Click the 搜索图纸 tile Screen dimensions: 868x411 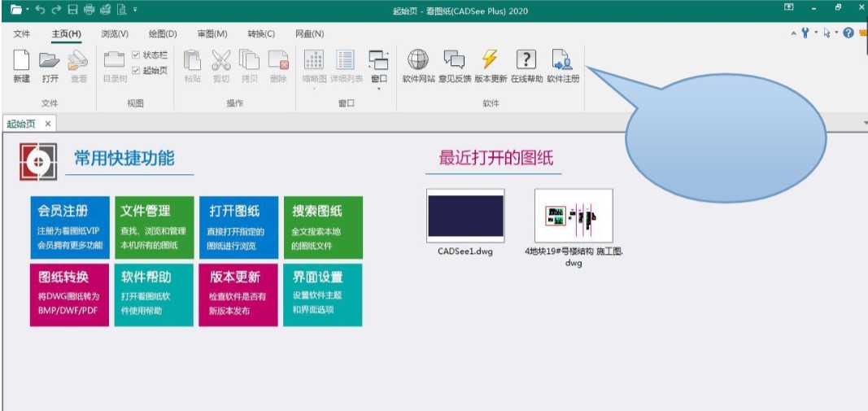click(x=322, y=227)
